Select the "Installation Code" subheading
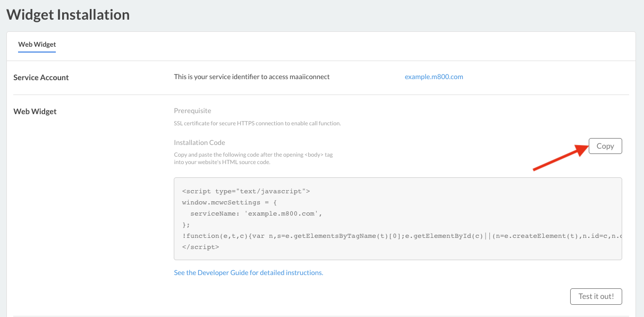644x317 pixels. click(199, 143)
